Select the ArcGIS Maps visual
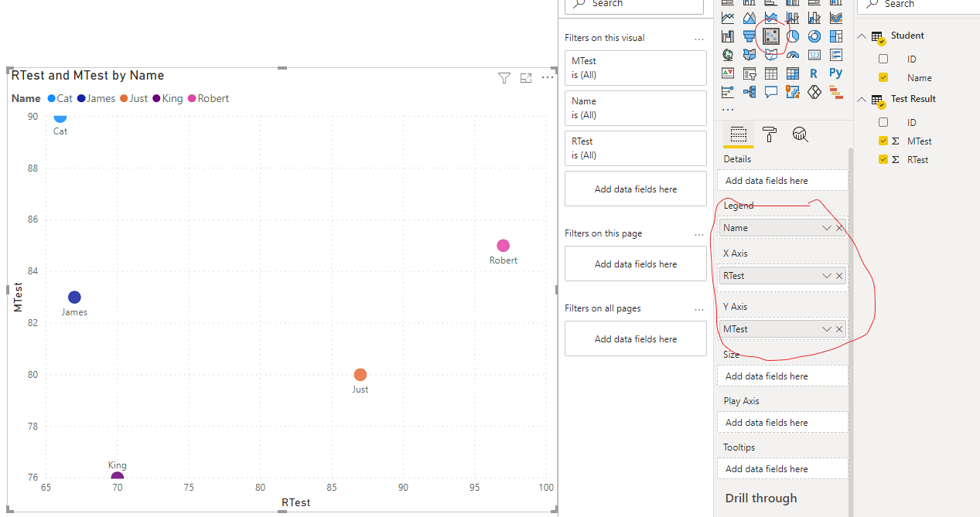The image size is (980, 517). pyautogui.click(x=793, y=92)
